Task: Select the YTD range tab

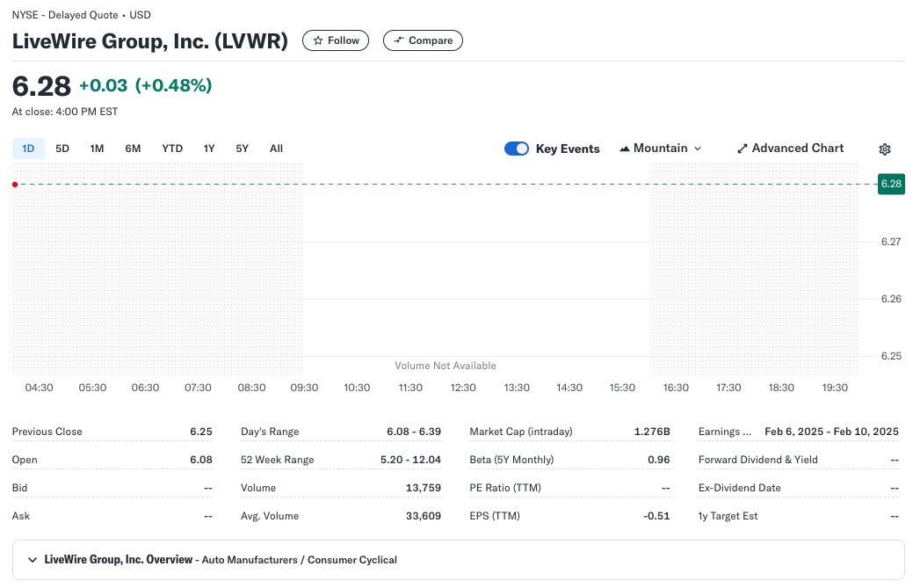Action: point(172,149)
